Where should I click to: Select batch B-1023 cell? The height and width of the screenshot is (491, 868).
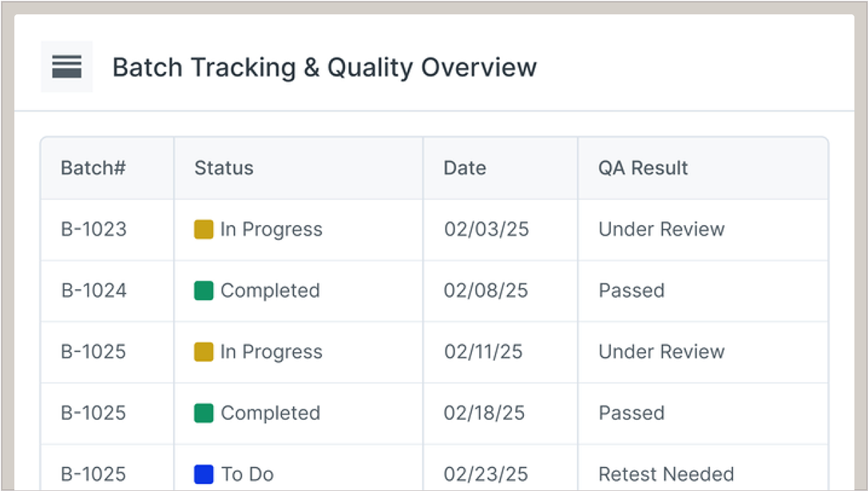click(93, 230)
